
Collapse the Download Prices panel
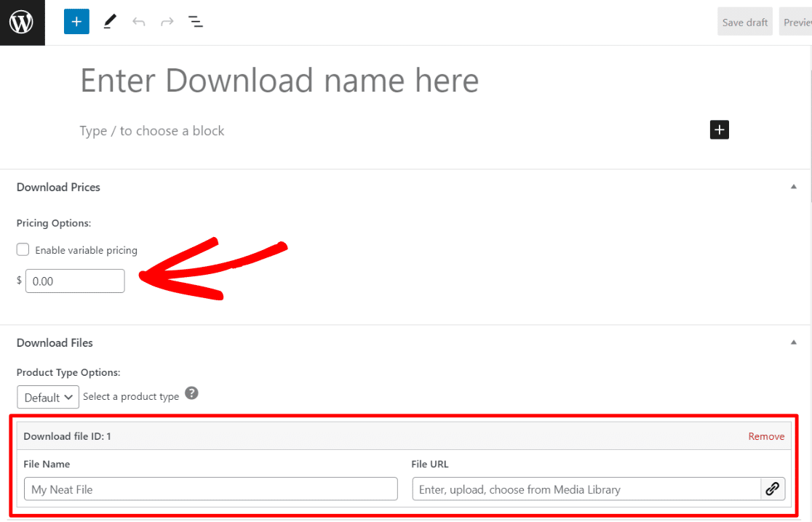tap(793, 186)
